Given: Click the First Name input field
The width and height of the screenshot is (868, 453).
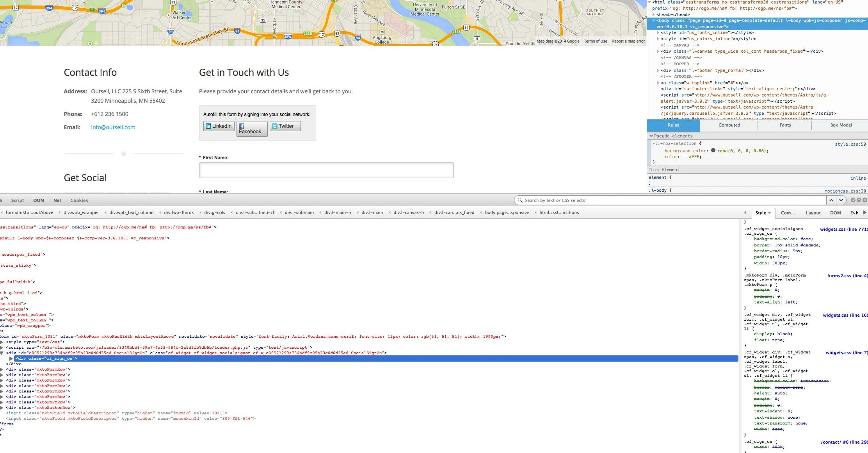Looking at the screenshot, I should point(326,170).
